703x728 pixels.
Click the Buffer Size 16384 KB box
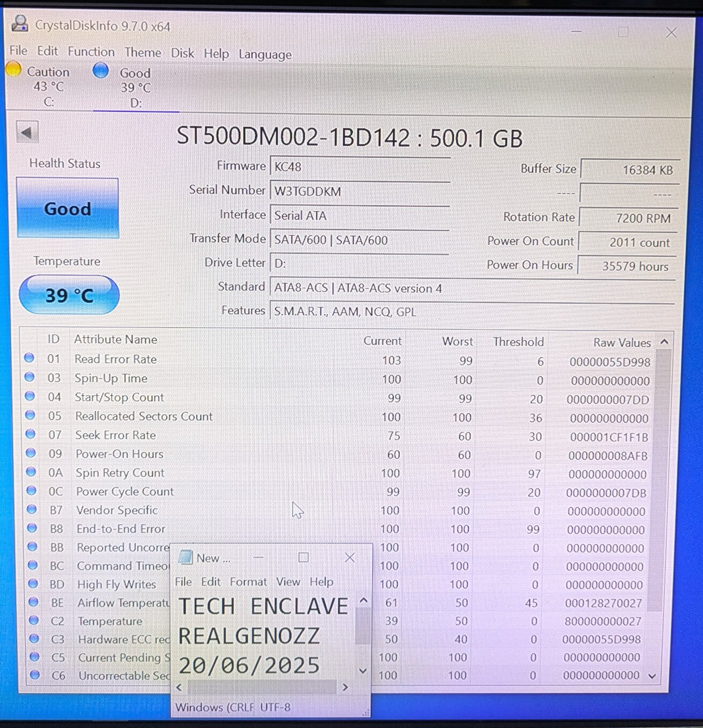point(630,169)
